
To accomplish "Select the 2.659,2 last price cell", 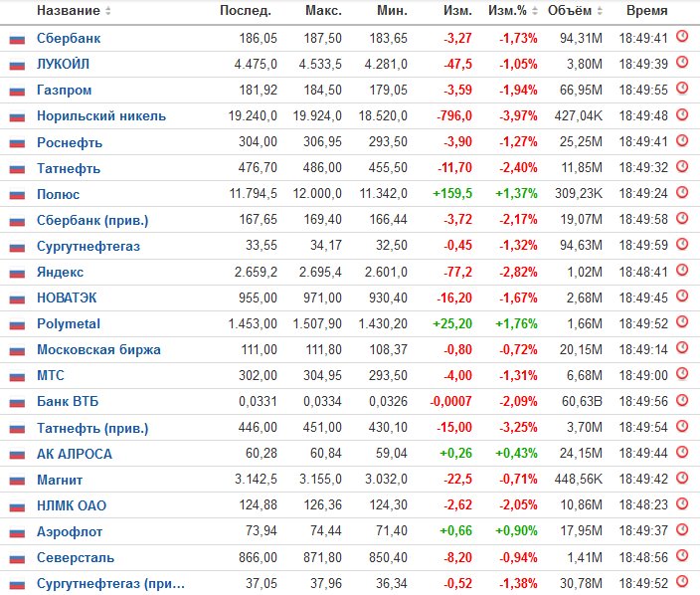I will point(256,272).
